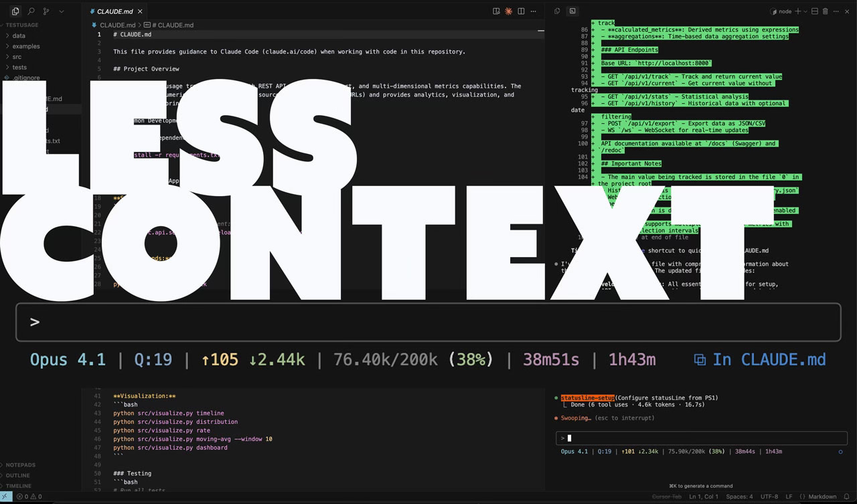Click the '### API Endpoints' diff line
The height and width of the screenshot is (504, 857).
629,50
